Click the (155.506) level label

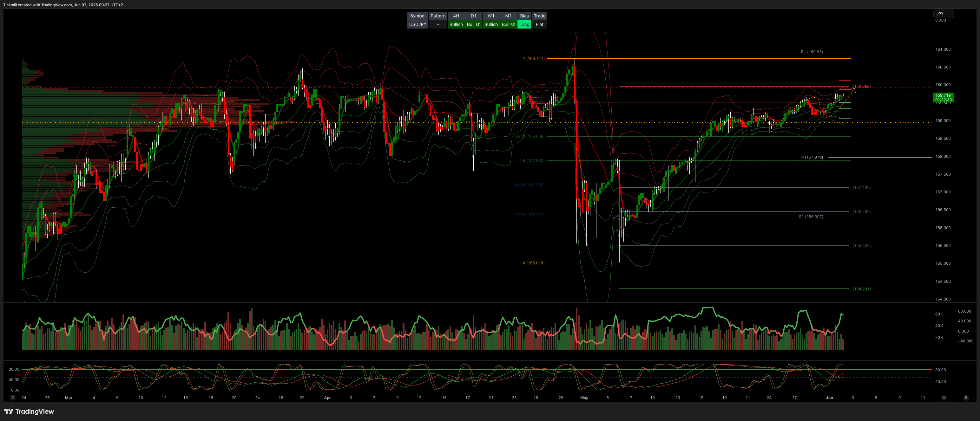(862, 246)
